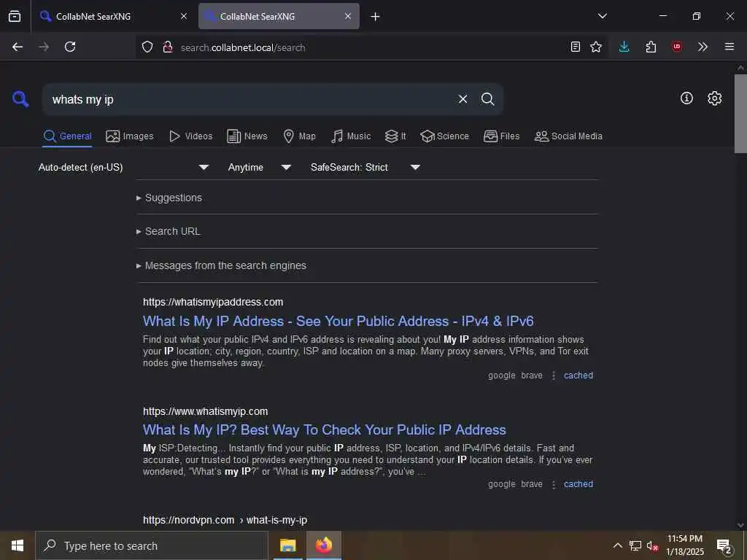Viewport: 747px width, 560px height.
Task: Open File Explorer from taskbar
Action: 287,545
